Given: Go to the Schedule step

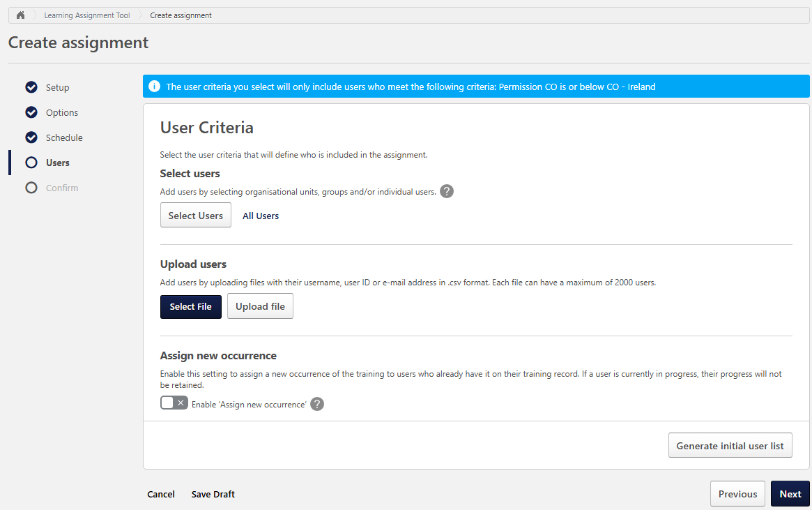Looking at the screenshot, I should (64, 137).
